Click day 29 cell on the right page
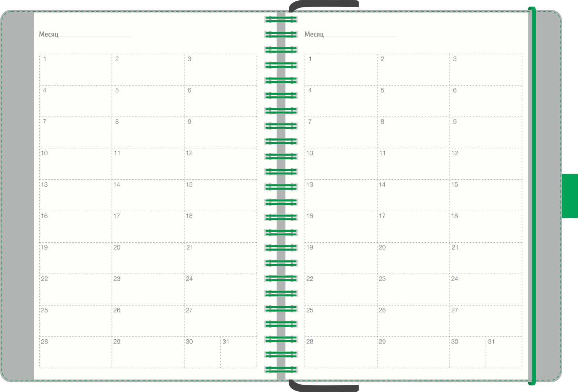This screenshot has width=578, height=392. [414, 352]
